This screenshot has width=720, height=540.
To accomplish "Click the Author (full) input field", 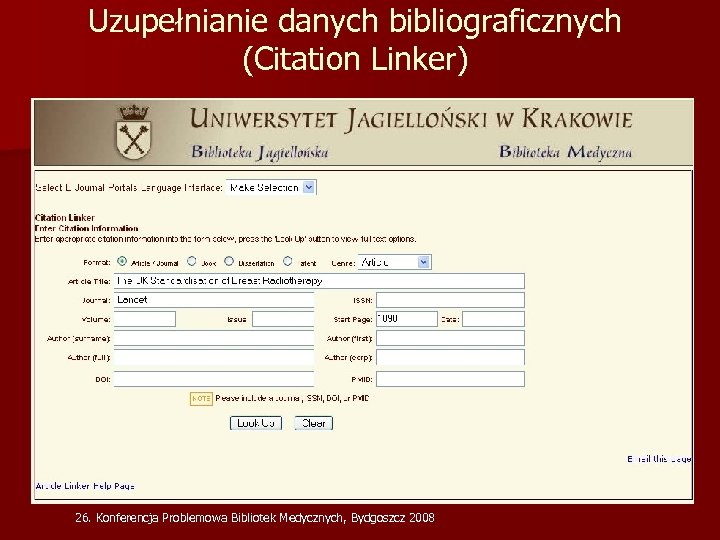I will tap(214, 357).
